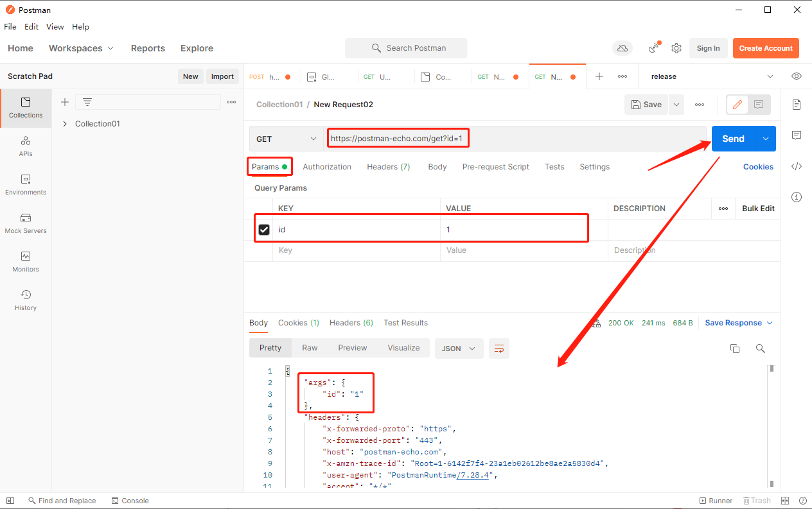Click the Save request button
Viewport: 812px width, 509px height.
coord(646,105)
